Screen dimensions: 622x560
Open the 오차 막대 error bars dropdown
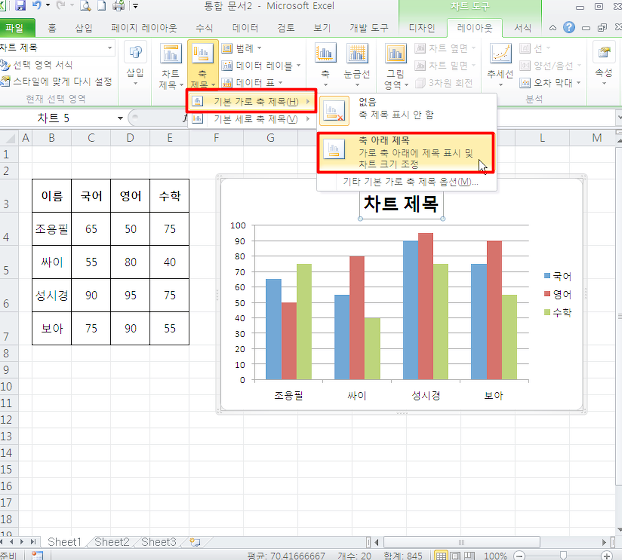click(x=550, y=82)
